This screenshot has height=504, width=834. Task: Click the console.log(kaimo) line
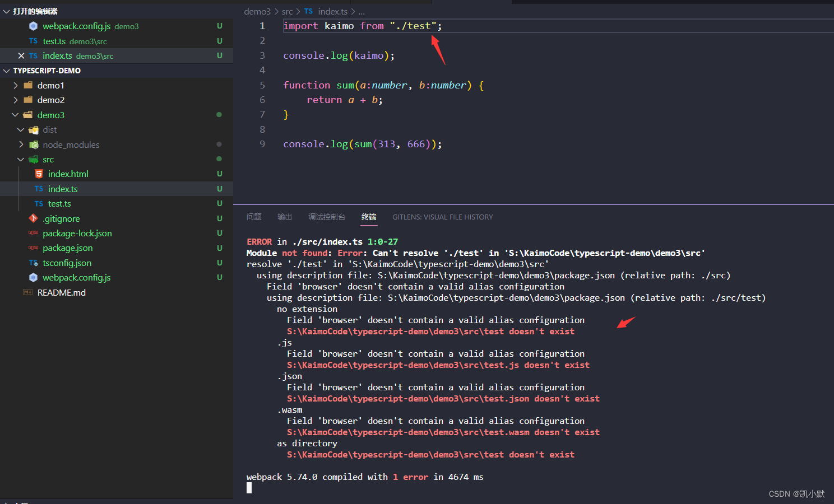339,55
